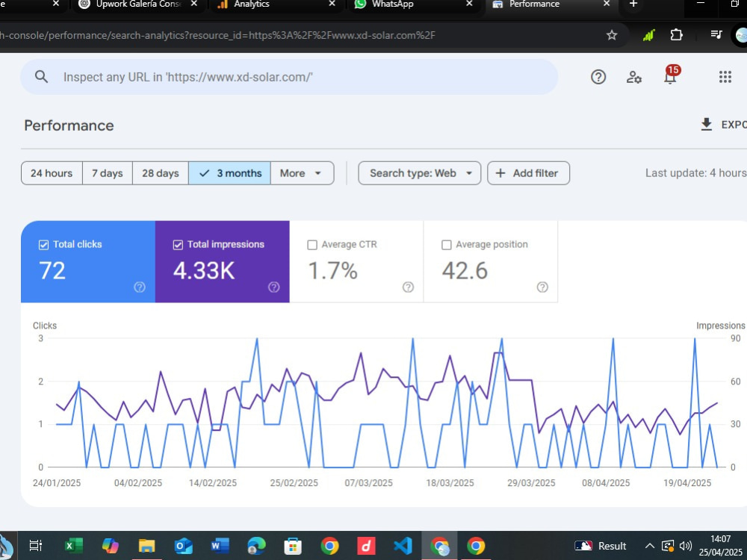Click the 25/02/2025 date on chart axis
747x560 pixels.
294,483
